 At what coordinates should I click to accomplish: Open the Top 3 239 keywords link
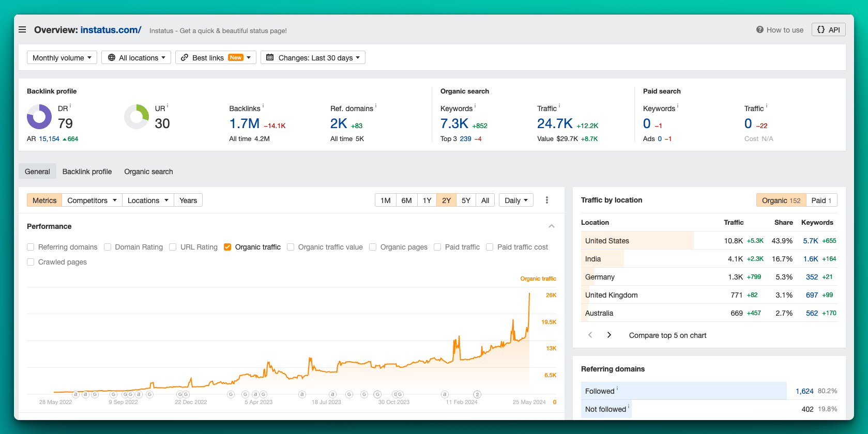coord(465,139)
